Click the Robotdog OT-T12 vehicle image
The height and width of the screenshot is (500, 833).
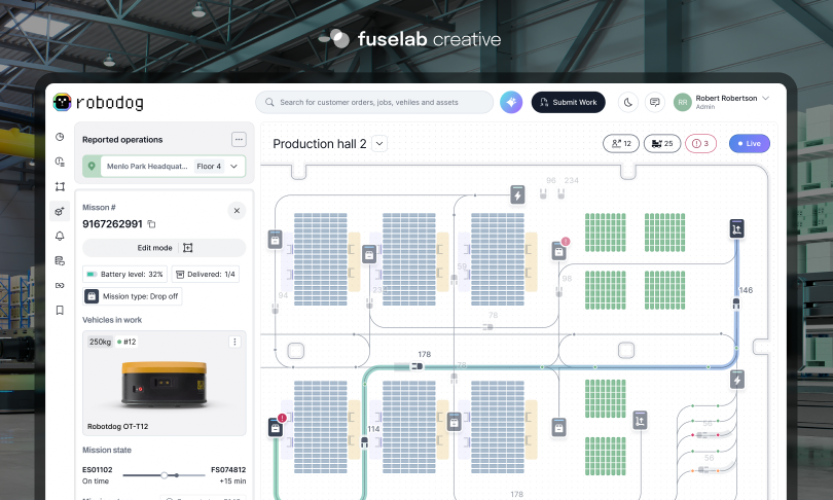point(164,384)
